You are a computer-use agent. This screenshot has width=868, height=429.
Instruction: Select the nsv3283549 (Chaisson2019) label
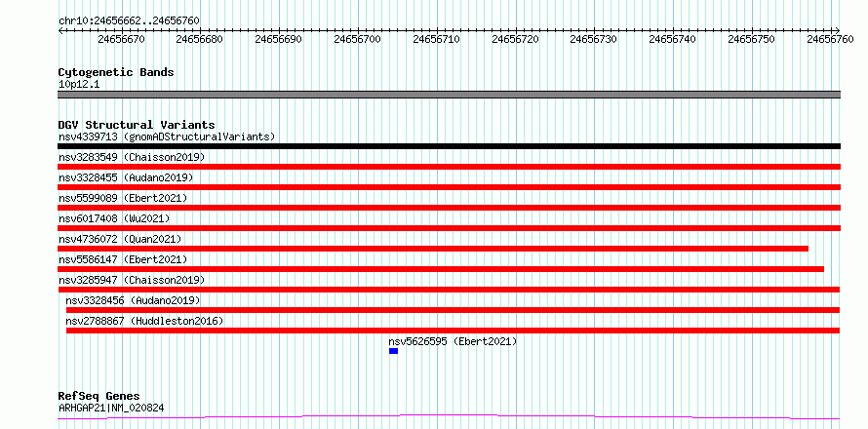132,157
